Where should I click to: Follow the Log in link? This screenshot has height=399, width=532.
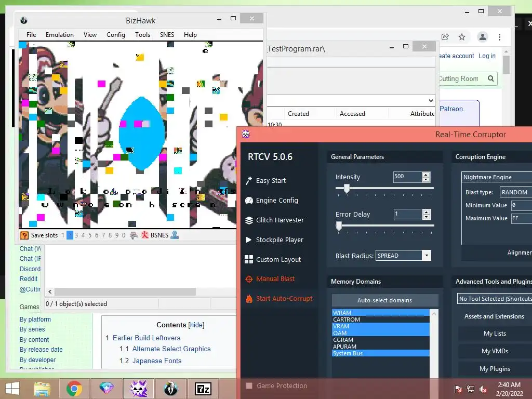tap(487, 56)
